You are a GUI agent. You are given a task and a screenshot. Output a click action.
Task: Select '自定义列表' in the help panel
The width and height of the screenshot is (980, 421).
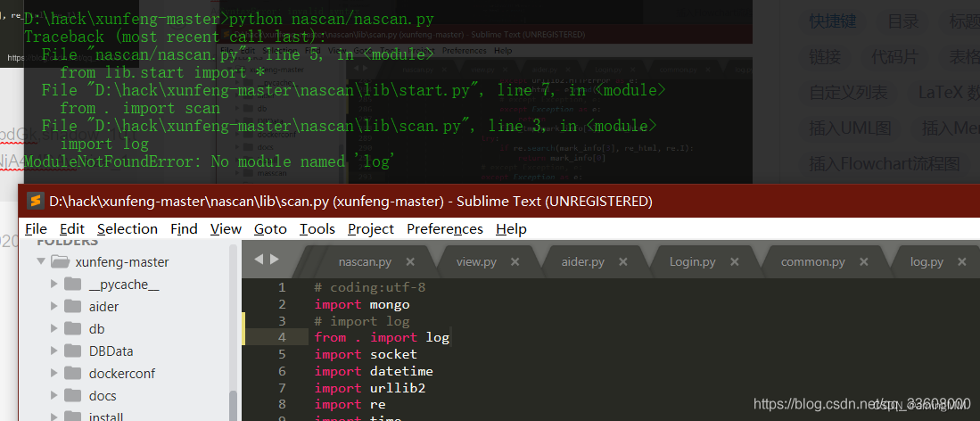point(848,93)
